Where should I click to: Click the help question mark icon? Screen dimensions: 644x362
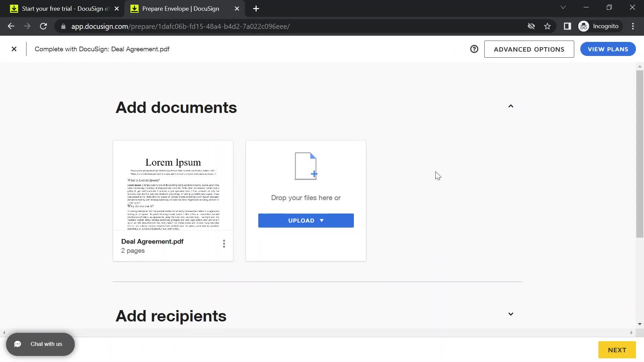click(474, 49)
